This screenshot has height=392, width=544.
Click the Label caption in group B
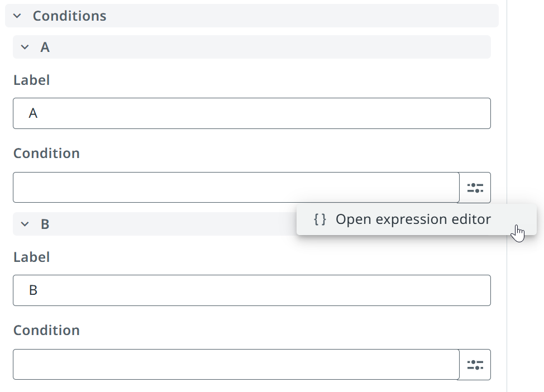coord(32,257)
